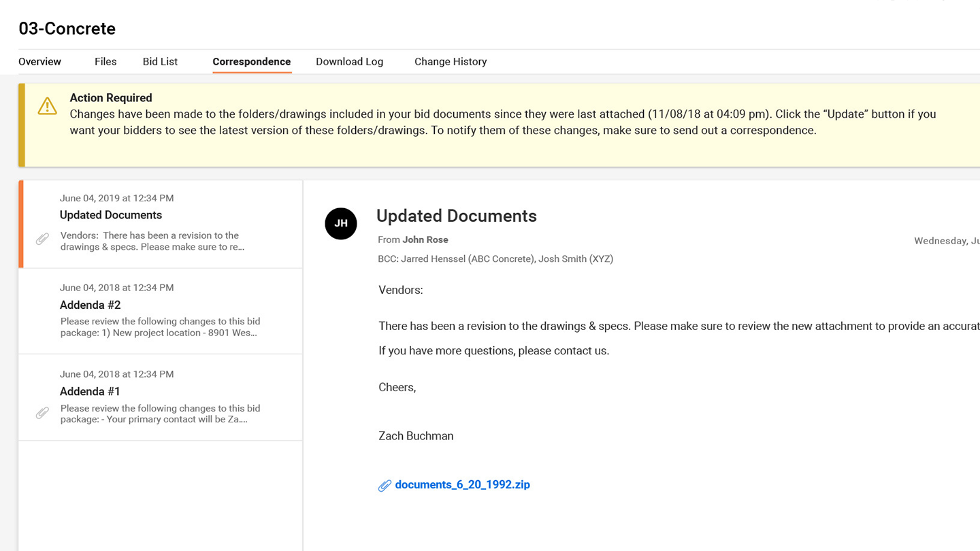Screen dimensions: 980x551
Task: Click the paperclip icon on Updated Documents item
Action: (42, 239)
